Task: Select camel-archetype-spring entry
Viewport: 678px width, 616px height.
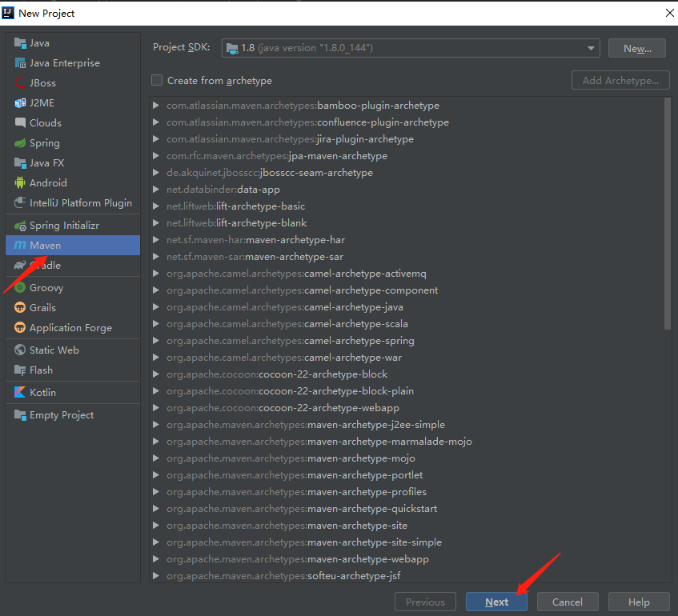Action: pyautogui.click(x=290, y=341)
